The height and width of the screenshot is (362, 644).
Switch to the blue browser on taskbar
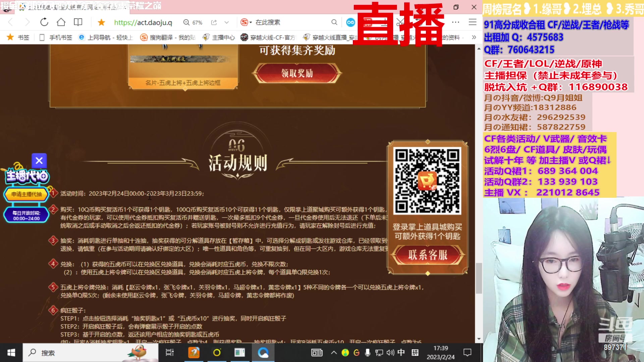pyautogui.click(x=263, y=353)
